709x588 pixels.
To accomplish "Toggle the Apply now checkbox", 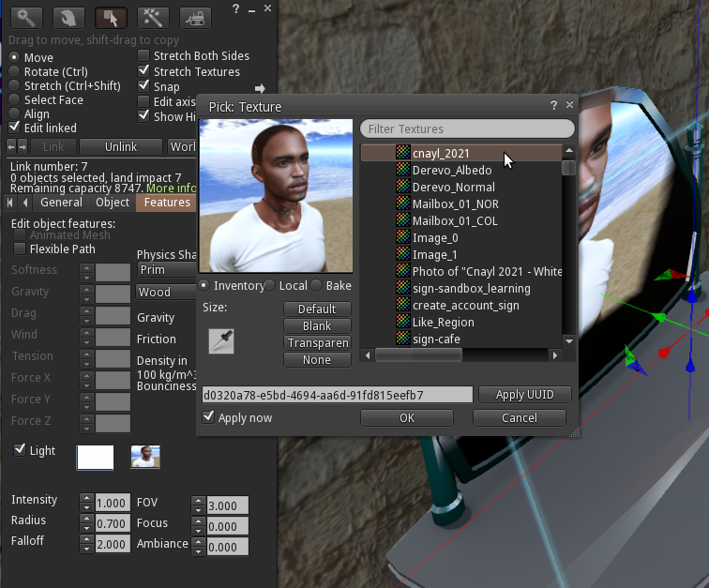I will 209,417.
